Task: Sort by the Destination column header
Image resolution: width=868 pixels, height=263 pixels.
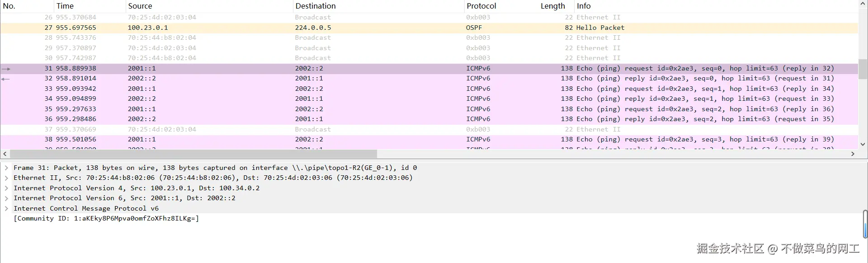Action: coord(378,6)
